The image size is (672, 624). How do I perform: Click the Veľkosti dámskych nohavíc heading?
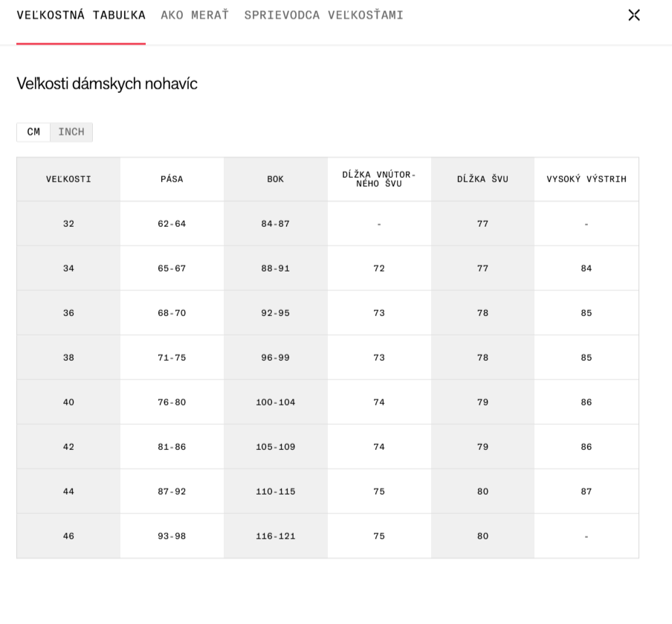(x=107, y=84)
